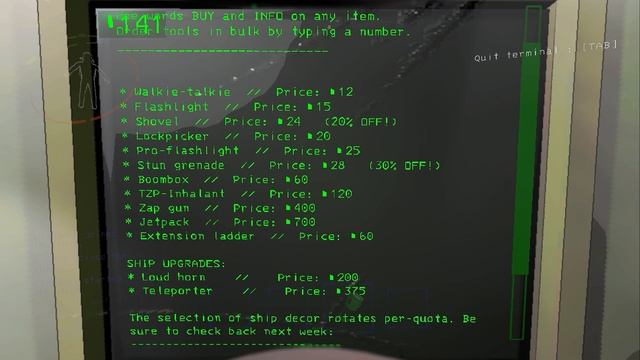Screen dimensions: 640x360
Task: Click the Boombox store entry
Action: 216,180
